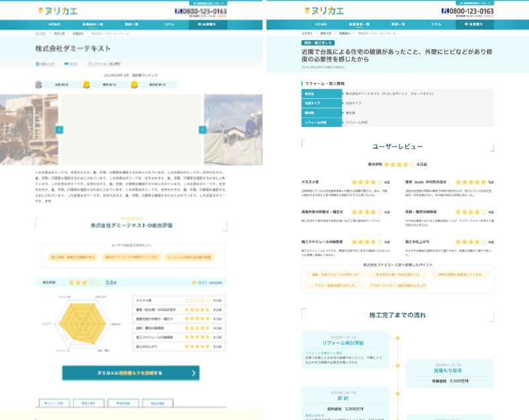Click the phone icon beside 0800-123-0163 on right page
Screen dimensions: 529x420
445,11
